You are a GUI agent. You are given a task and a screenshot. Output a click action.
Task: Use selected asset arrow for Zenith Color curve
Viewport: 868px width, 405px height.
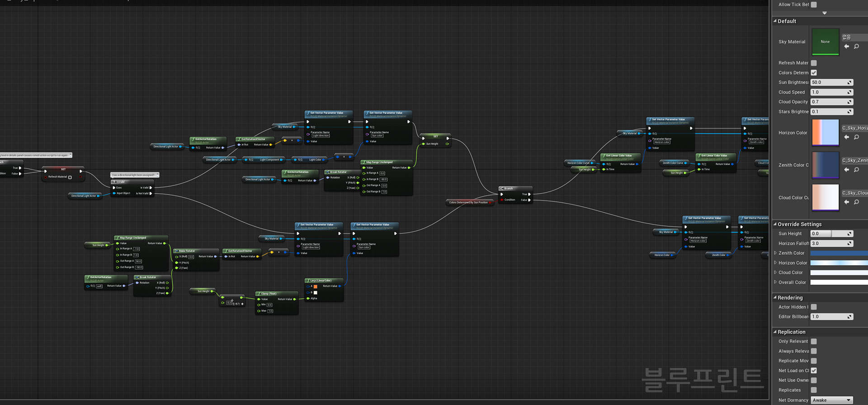coord(847,170)
